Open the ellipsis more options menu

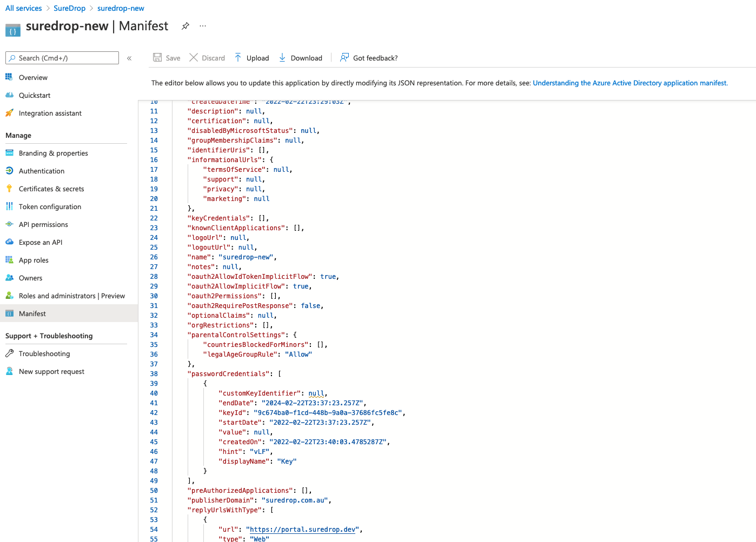203,26
